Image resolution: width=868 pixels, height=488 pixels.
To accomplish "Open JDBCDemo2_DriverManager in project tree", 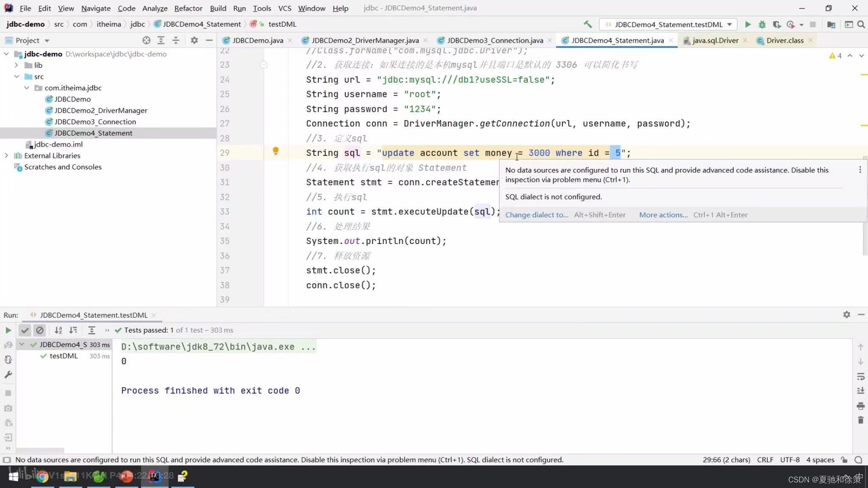I will pos(100,110).
